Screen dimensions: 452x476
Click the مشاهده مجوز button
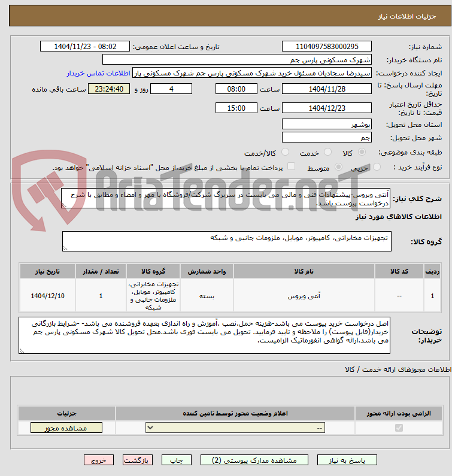click(x=66, y=428)
